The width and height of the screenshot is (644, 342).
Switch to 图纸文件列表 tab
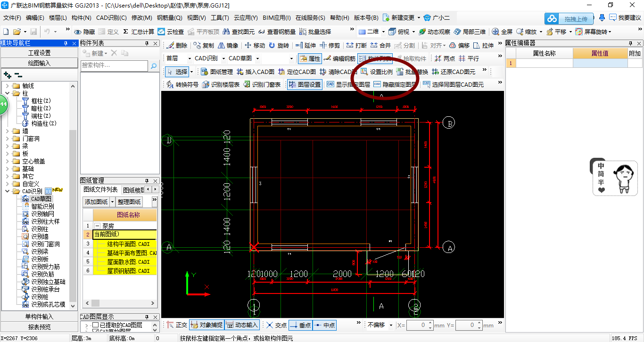pos(100,189)
